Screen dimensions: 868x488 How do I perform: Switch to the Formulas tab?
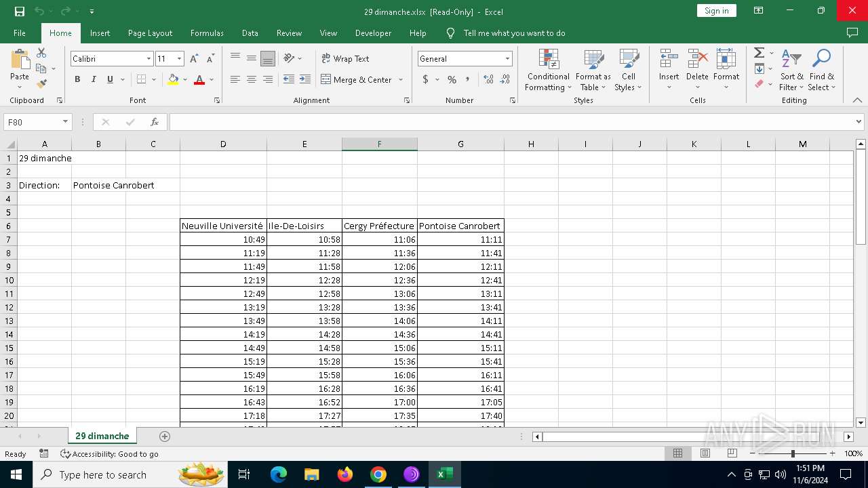(207, 33)
